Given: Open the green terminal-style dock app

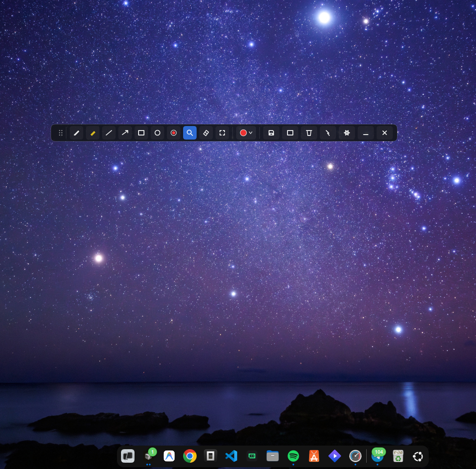Looking at the screenshot, I should [252, 456].
